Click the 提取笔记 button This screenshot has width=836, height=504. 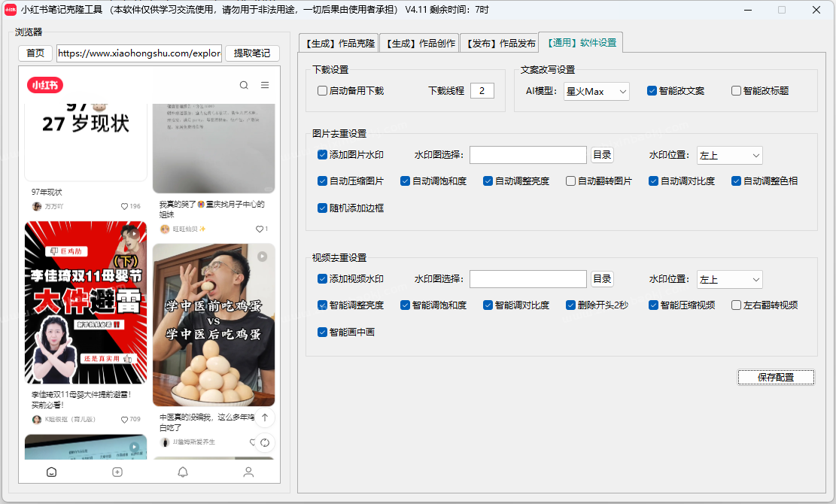[252, 53]
